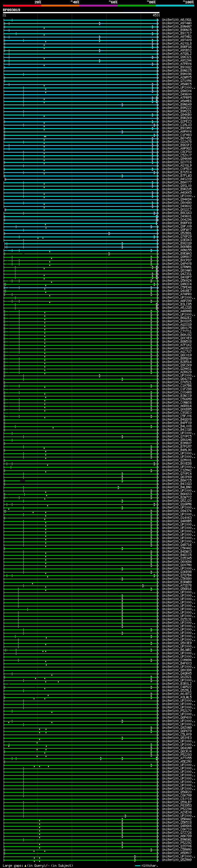
Task: Select the UniRef100_A8N155 label
Action: tap(177, 250)
